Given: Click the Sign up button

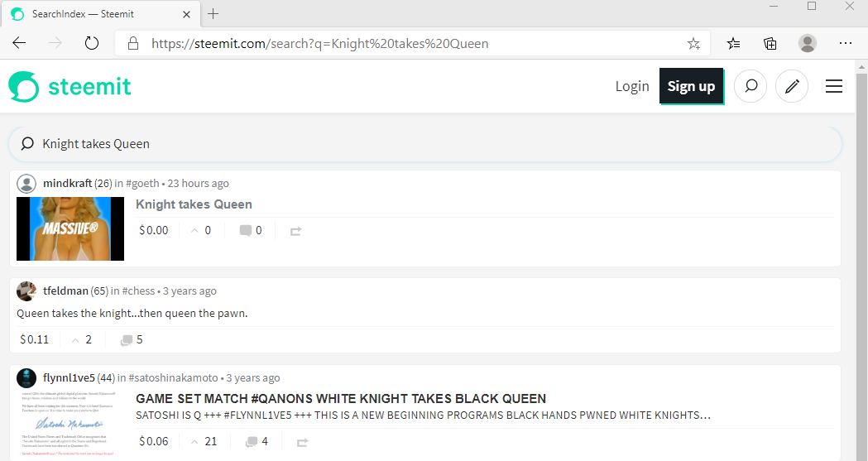Looking at the screenshot, I should point(692,86).
